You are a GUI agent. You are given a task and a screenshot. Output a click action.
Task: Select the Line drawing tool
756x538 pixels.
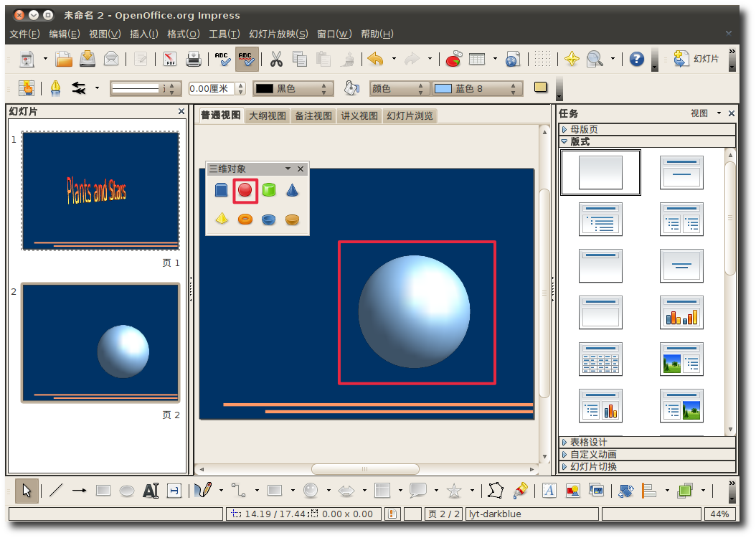[x=56, y=490]
